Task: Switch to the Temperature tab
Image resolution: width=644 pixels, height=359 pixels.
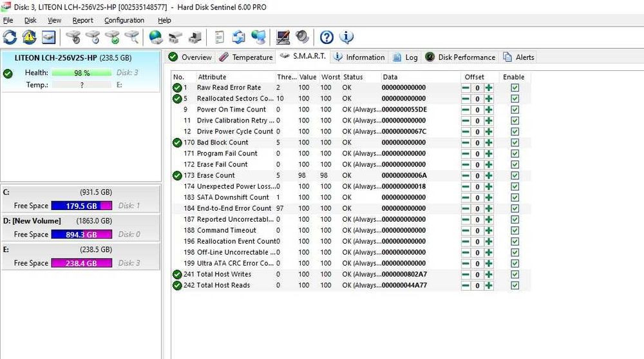Action: [x=245, y=57]
